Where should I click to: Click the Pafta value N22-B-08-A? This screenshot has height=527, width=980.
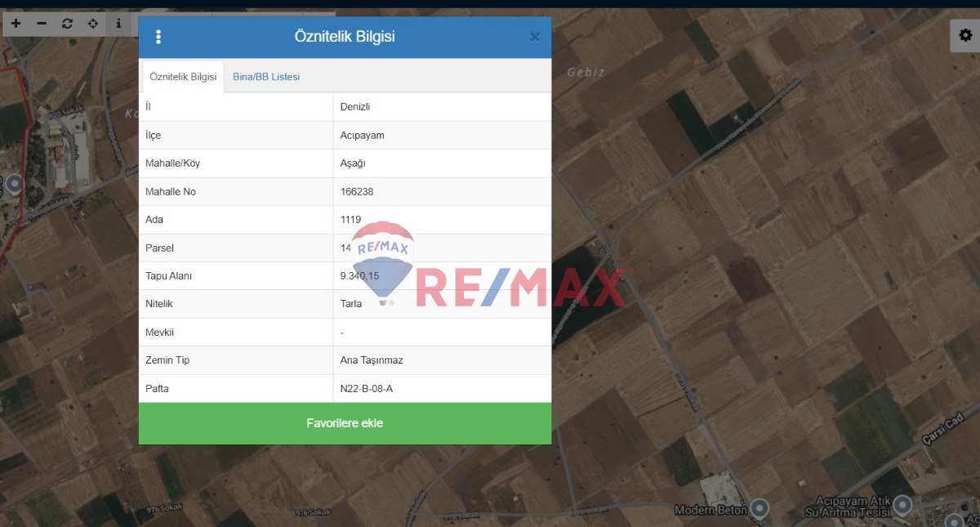pyautogui.click(x=366, y=389)
